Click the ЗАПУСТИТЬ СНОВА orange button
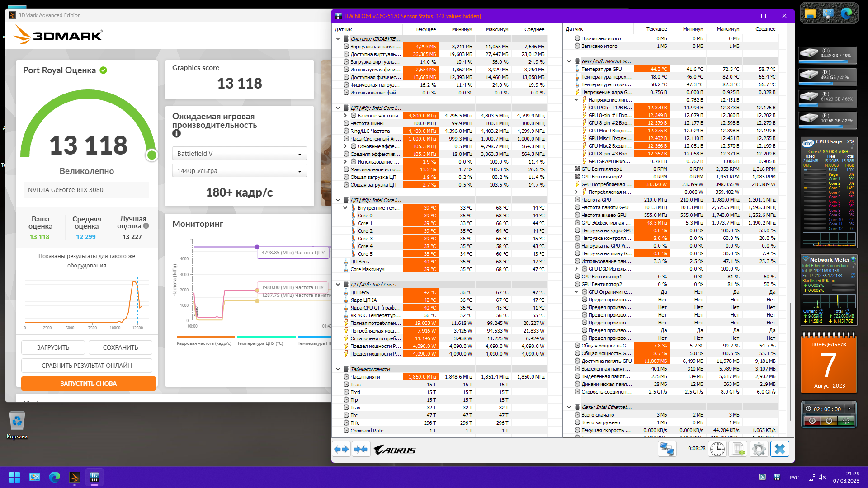 pyautogui.click(x=89, y=384)
